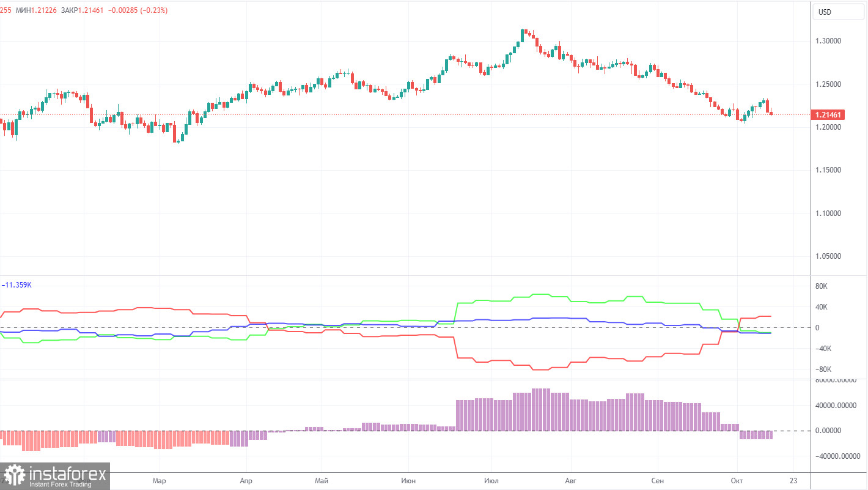Click the 1.05000 price axis label
Image resolution: width=868 pixels, height=490 pixels.
[x=828, y=256]
